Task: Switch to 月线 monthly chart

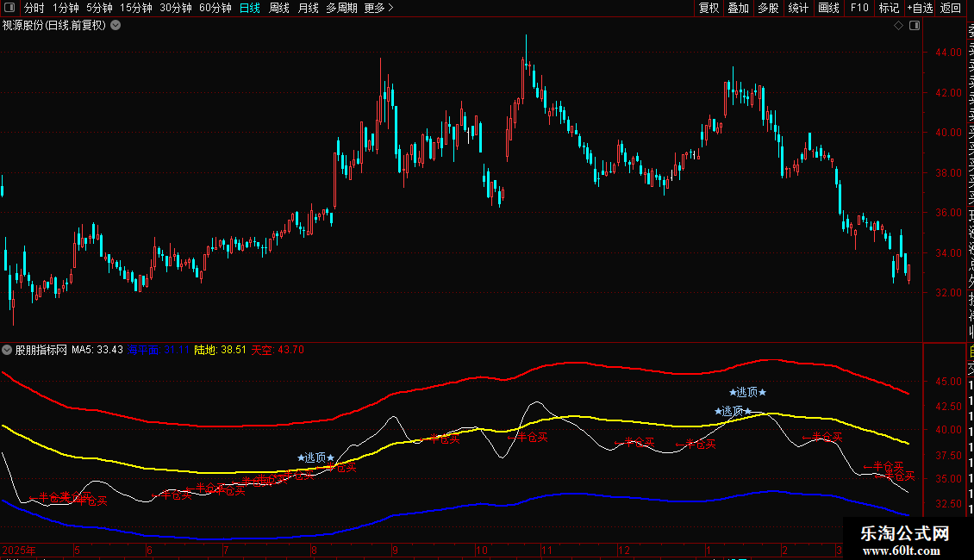Action: tap(308, 8)
